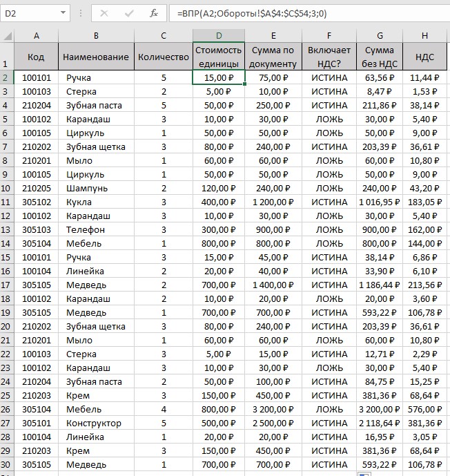Screen dimensions: 450x476
Task: Click value 3 200,00 ₽ in column E
Action: click(273, 410)
